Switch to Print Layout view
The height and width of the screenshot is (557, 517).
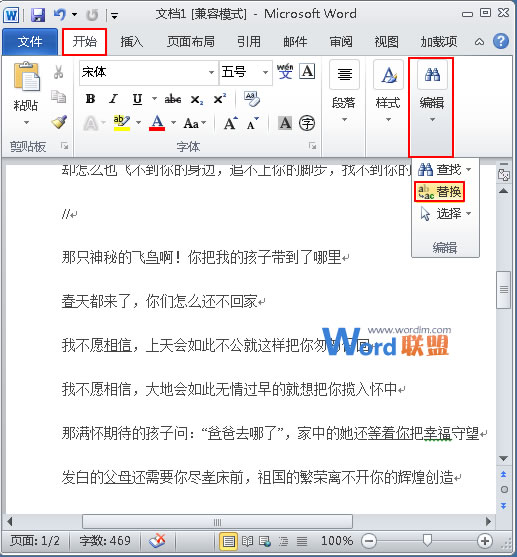[228, 542]
